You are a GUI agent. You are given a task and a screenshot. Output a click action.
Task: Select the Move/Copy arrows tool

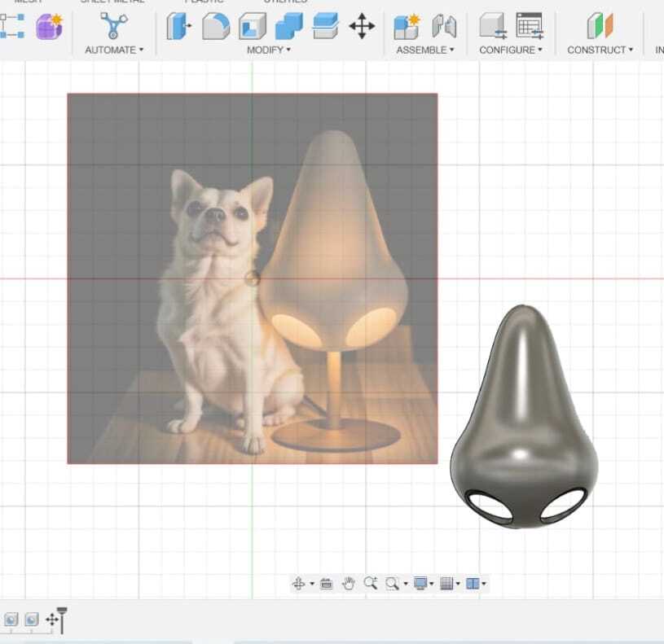point(362,26)
